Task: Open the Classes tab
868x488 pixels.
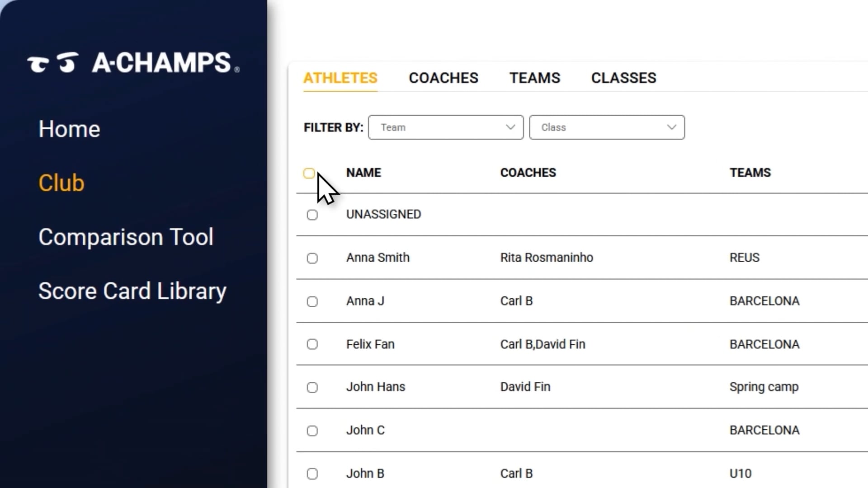Action: 623,78
